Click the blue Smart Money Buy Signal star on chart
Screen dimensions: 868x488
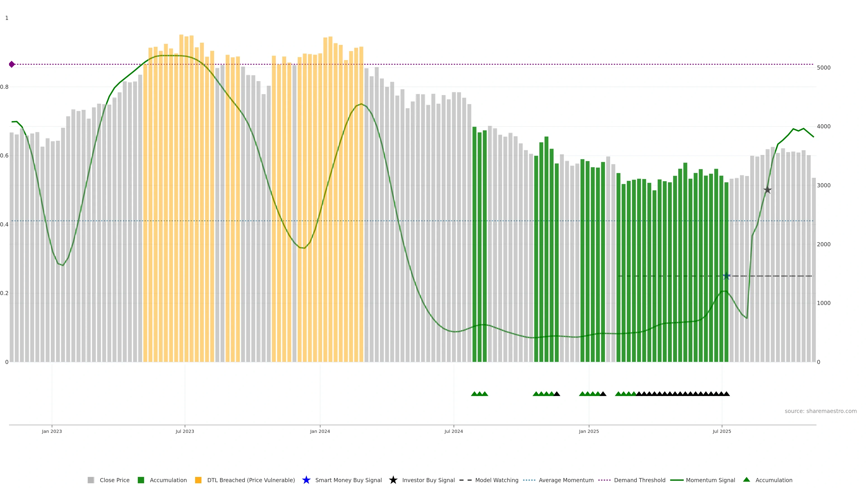point(726,276)
